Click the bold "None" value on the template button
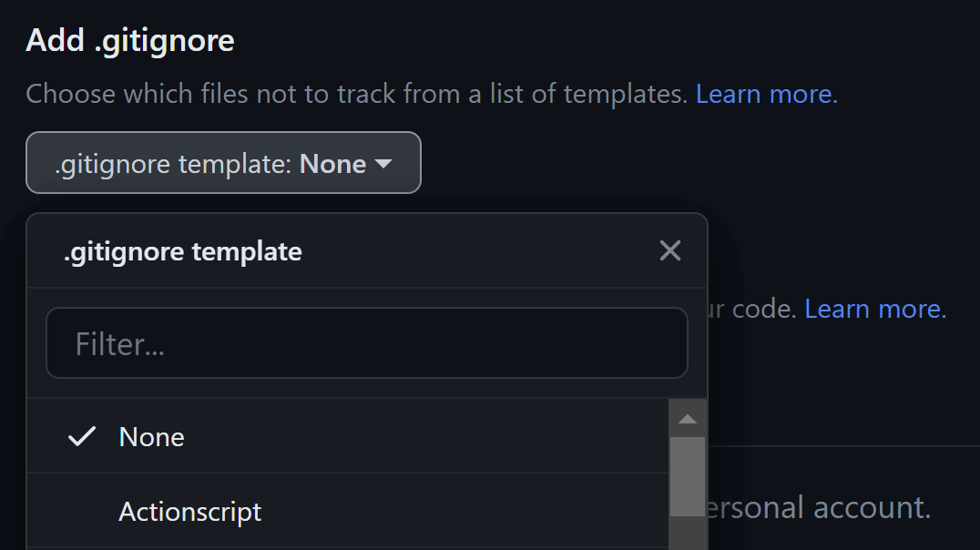This screenshot has height=550, width=980. pos(333,164)
